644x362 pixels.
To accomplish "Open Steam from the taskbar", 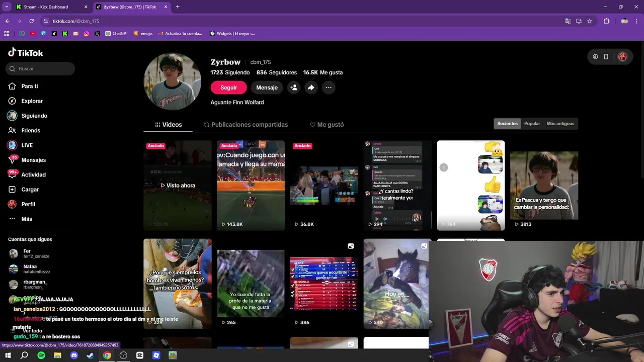I will pos(90,355).
